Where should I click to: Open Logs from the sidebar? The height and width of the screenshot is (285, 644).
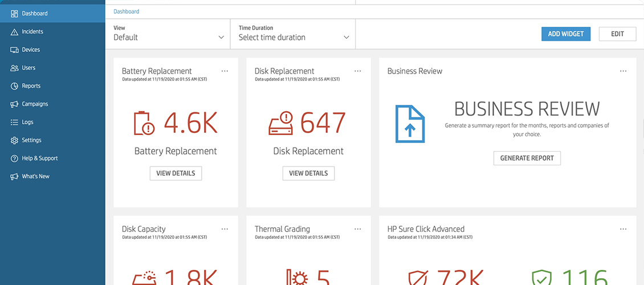[52, 122]
